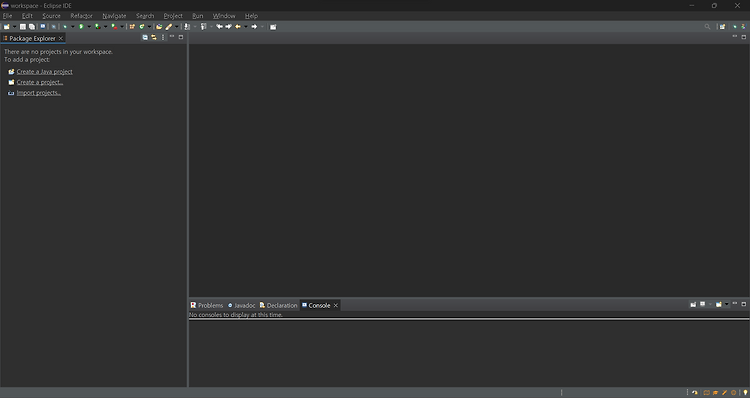The height and width of the screenshot is (398, 750).
Task: Open the Source menu
Action: (x=51, y=16)
